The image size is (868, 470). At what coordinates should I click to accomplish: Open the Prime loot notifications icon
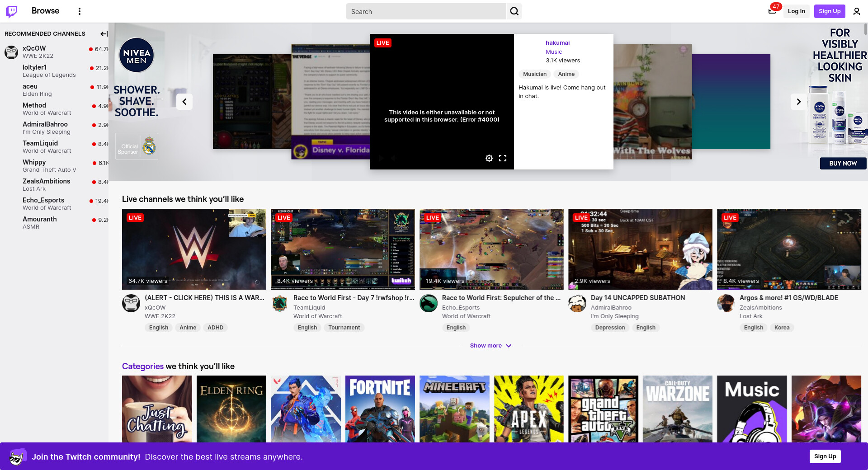click(x=772, y=11)
